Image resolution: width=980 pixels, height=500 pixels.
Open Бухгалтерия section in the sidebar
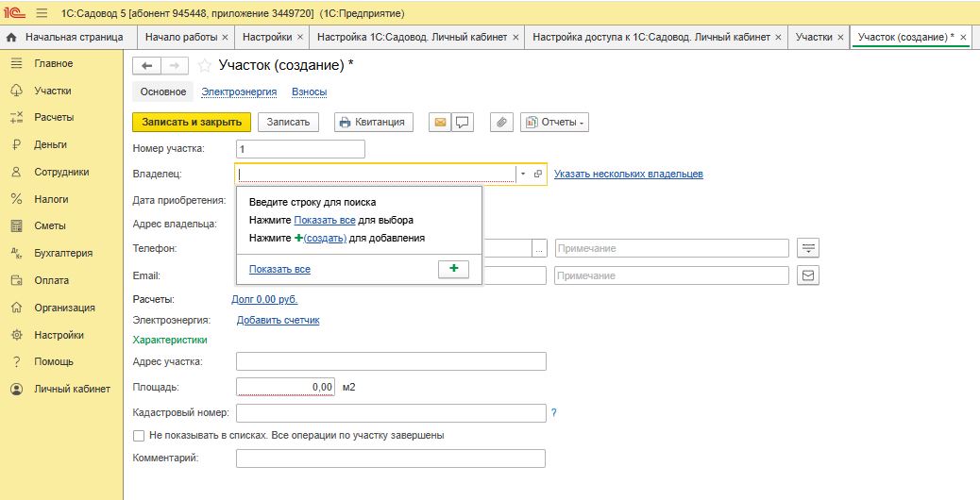(x=61, y=253)
